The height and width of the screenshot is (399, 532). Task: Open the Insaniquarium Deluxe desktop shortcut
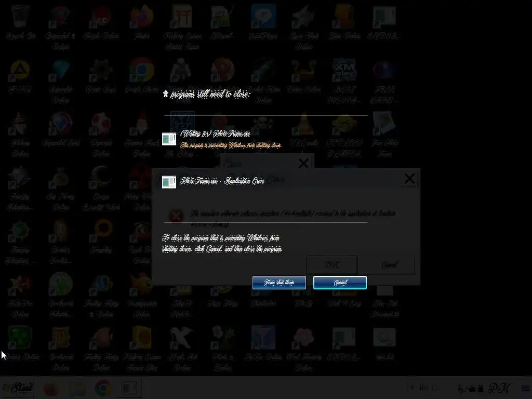[x=141, y=295]
